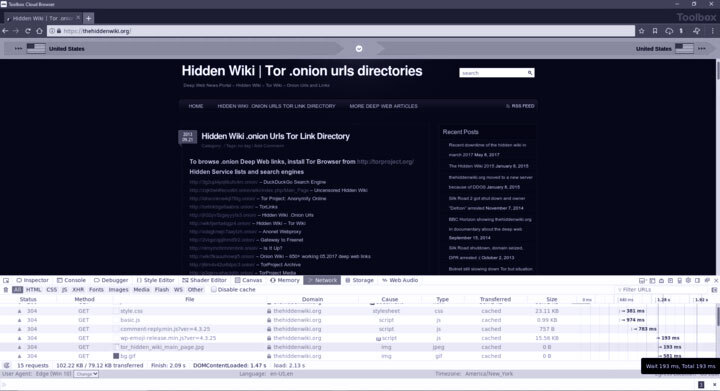
Task: Select the basic.js request row
Action: click(x=357, y=320)
